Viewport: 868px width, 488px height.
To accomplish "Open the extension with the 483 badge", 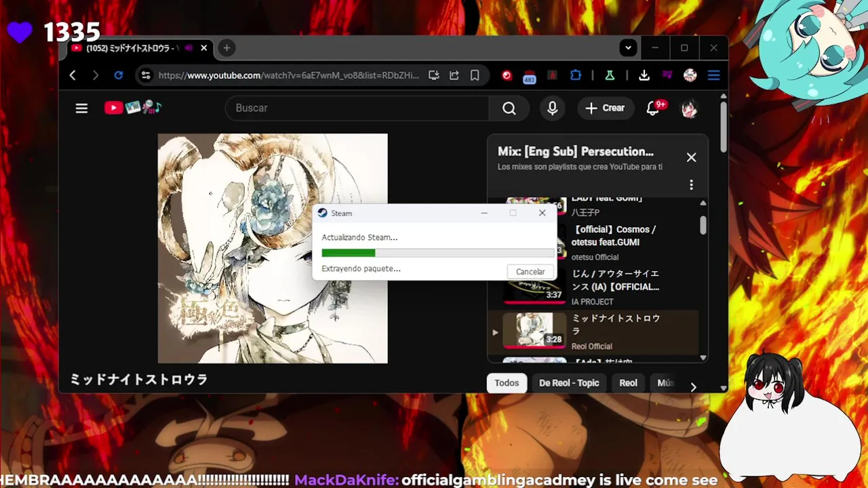I will [530, 76].
